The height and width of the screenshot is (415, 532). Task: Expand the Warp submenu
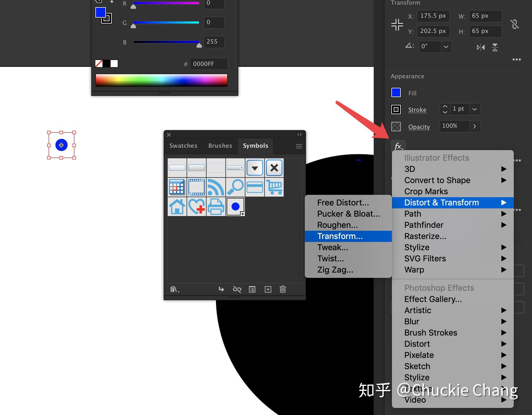pyautogui.click(x=453, y=270)
